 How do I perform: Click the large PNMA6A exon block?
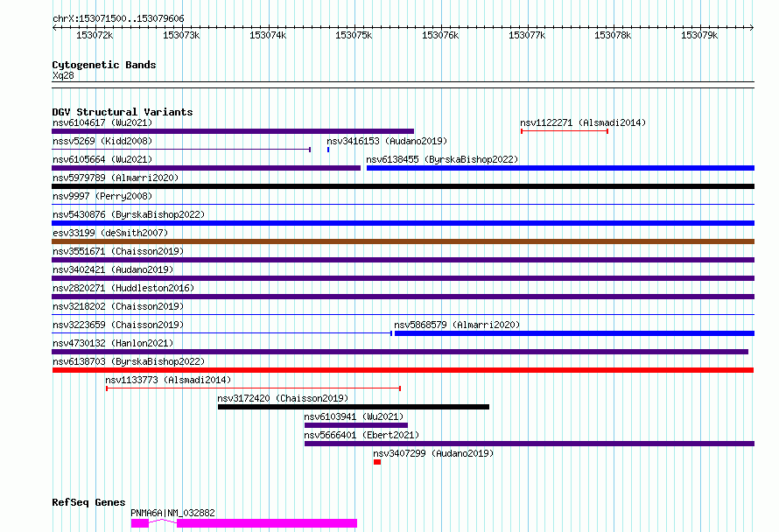[267, 523]
